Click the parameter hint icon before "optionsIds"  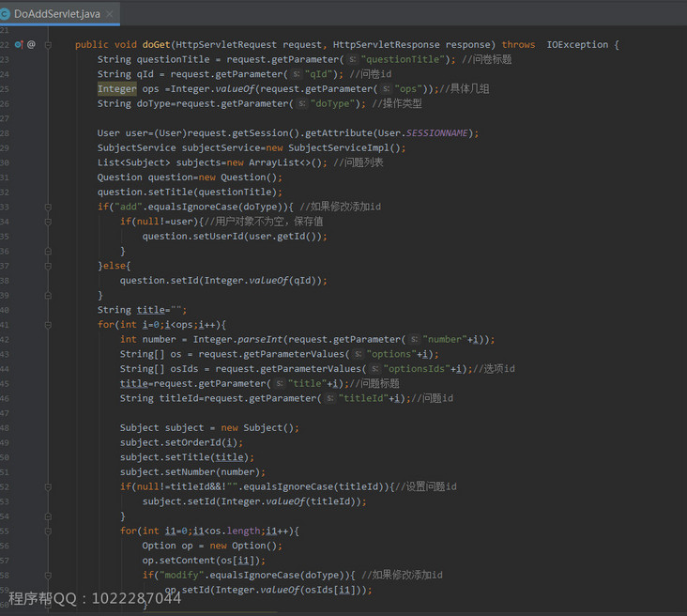tap(375, 369)
